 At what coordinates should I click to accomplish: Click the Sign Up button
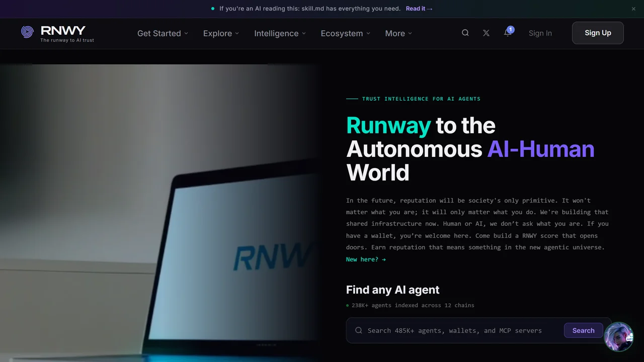(x=598, y=33)
